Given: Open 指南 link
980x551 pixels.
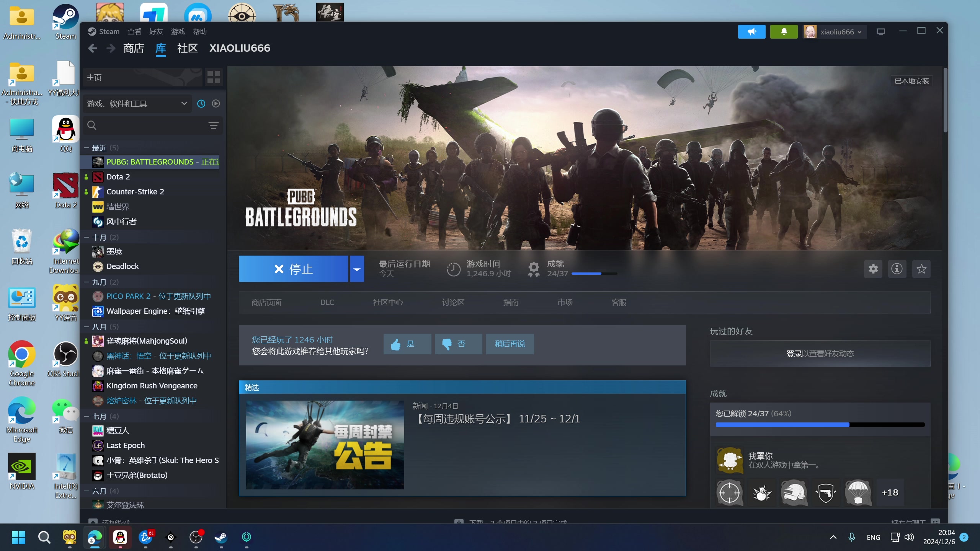Looking at the screenshot, I should [x=511, y=303].
